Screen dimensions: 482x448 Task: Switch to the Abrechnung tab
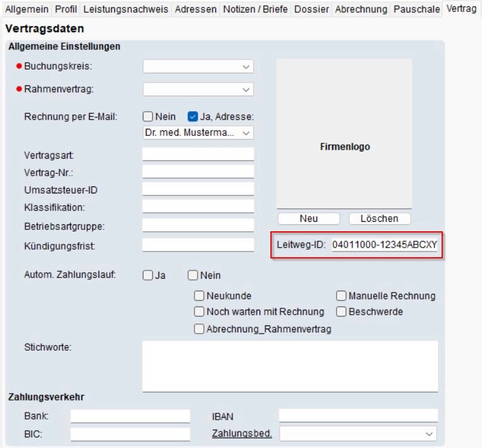tap(362, 9)
